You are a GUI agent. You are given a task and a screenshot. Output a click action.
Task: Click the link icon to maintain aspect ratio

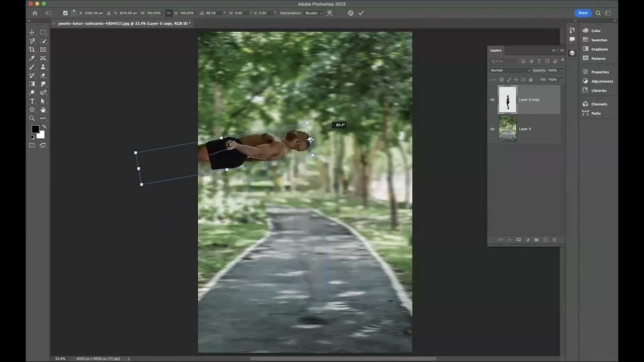coord(169,13)
